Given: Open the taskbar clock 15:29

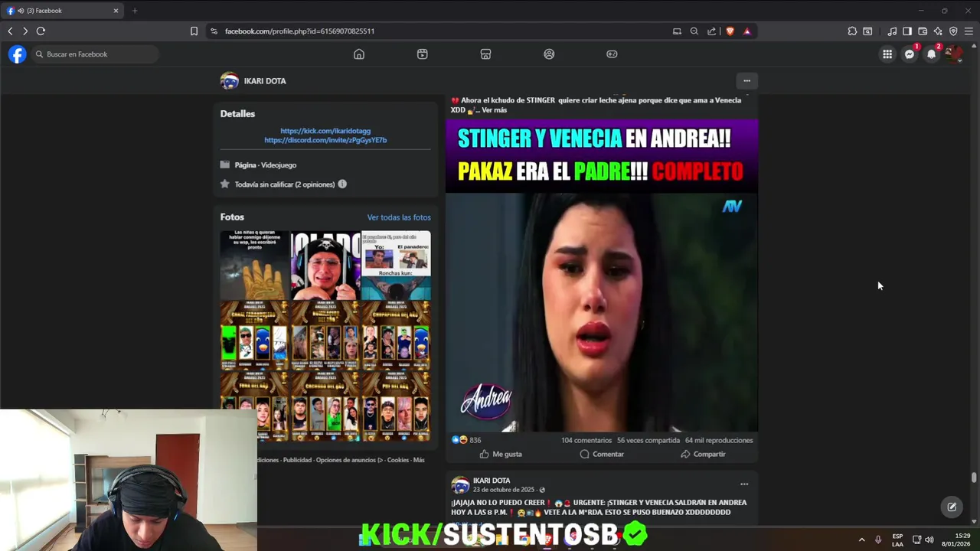Looking at the screenshot, I should [957, 540].
